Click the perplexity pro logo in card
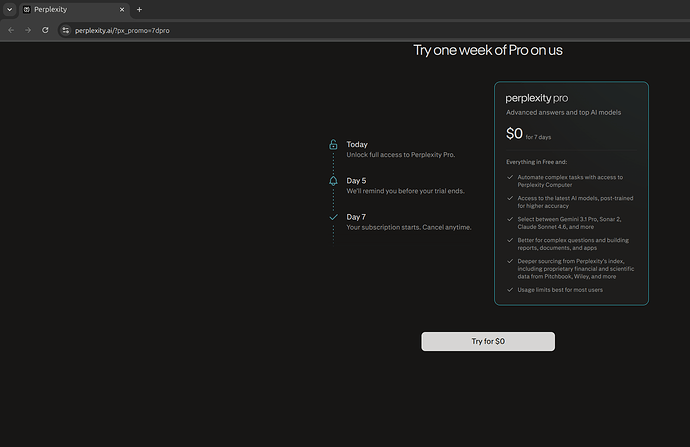This screenshot has width=690, height=447. [536, 98]
